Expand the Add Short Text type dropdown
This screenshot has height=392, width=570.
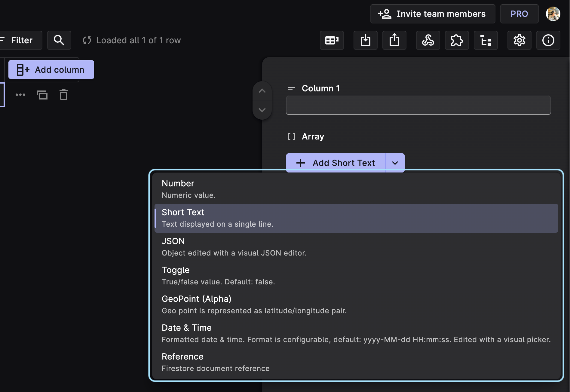coord(395,163)
